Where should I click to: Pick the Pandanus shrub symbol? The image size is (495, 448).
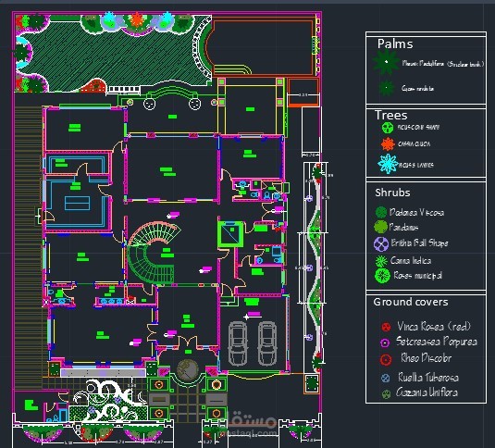click(380, 227)
